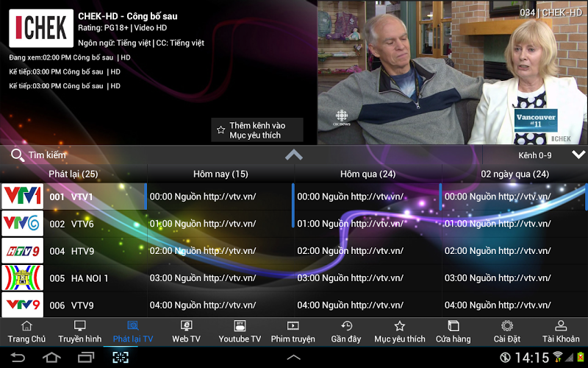Play today's 01:00 program

pyautogui.click(x=221, y=224)
